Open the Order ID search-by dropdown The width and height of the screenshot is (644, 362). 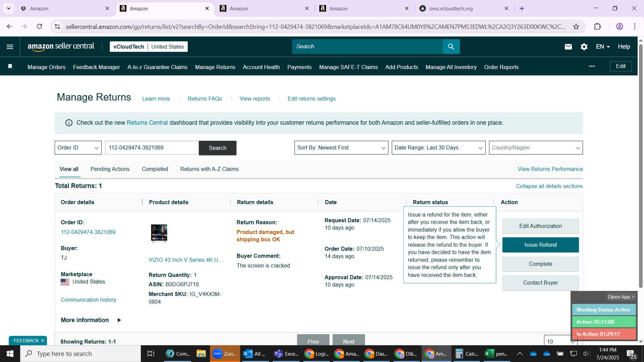click(x=78, y=148)
